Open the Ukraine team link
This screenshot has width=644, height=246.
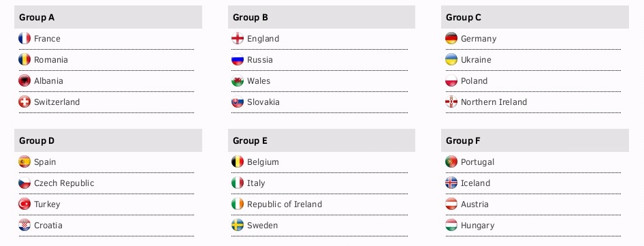476,60
